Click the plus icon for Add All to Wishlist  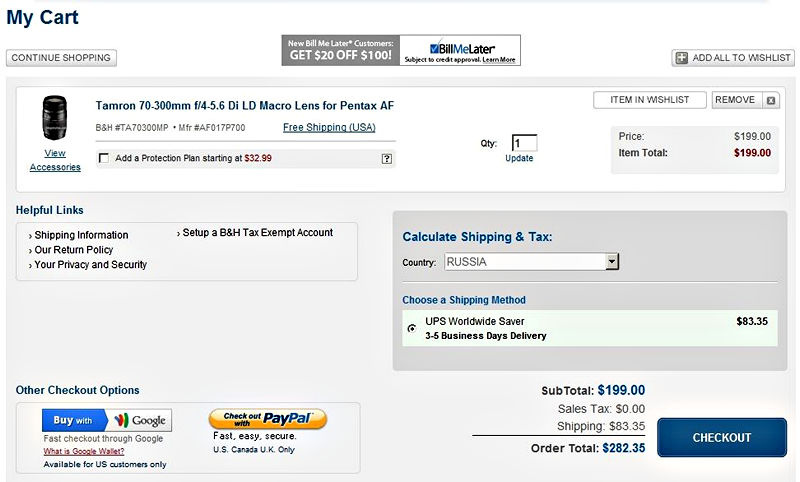pos(682,58)
